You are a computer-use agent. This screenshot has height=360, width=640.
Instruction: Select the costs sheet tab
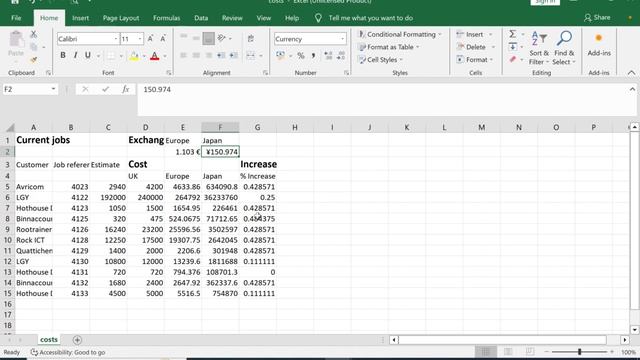pos(49,340)
